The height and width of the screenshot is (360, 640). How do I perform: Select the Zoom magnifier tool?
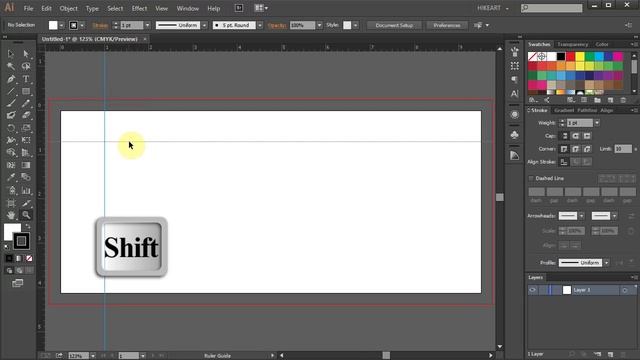26,215
